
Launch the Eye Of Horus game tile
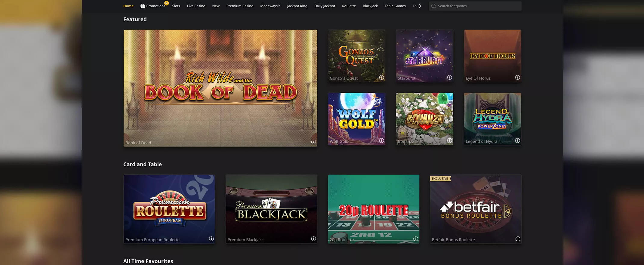pyautogui.click(x=492, y=56)
